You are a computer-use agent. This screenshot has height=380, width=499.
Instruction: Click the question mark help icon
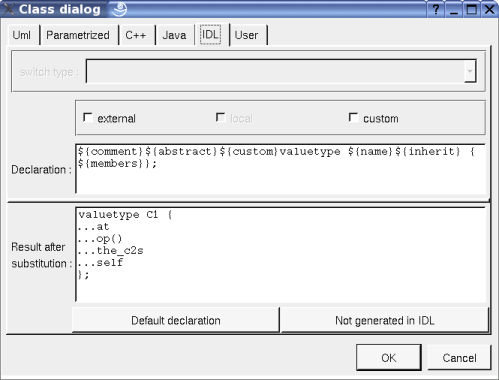point(435,9)
